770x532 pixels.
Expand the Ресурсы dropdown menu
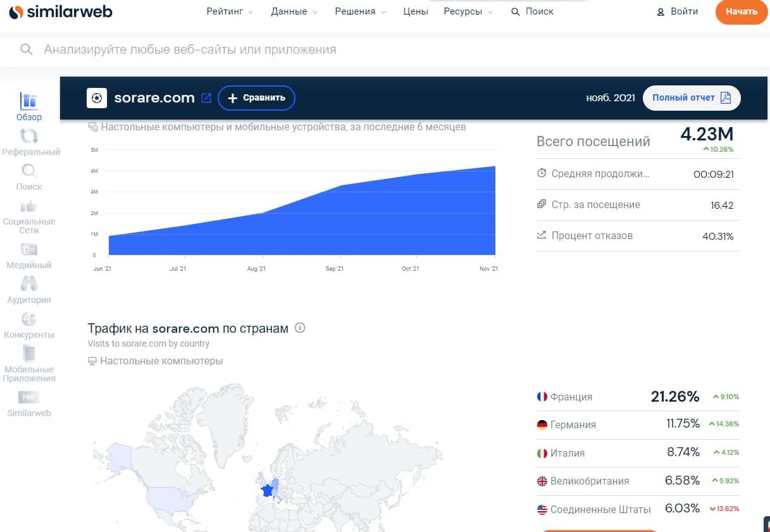(x=468, y=11)
